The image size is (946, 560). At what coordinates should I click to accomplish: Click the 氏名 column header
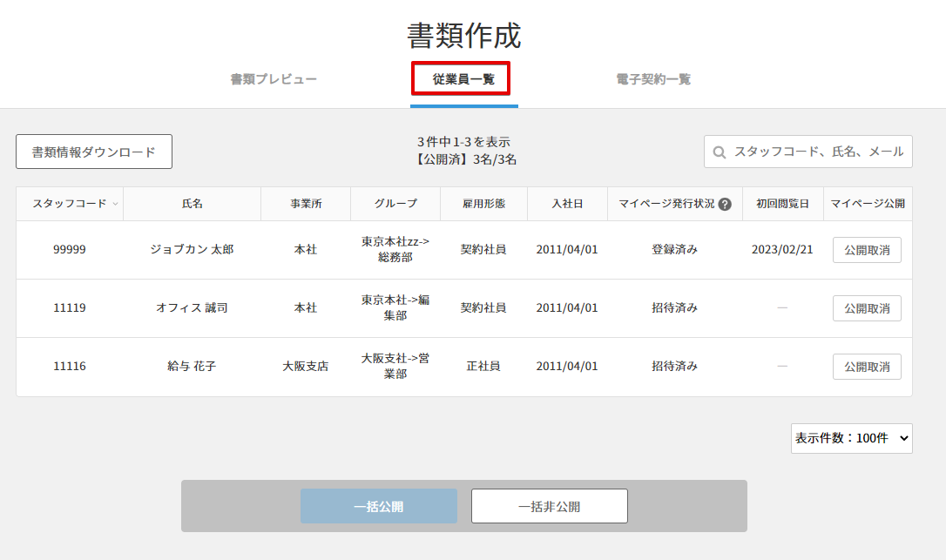192,204
